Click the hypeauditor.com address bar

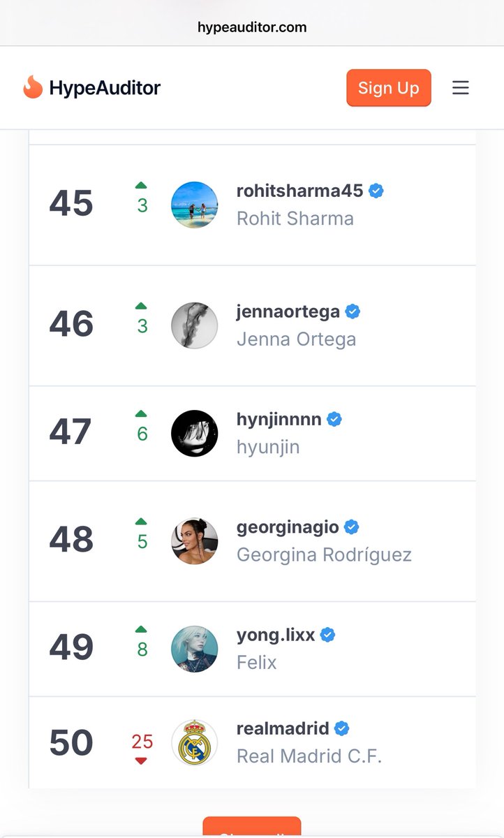pos(252,27)
